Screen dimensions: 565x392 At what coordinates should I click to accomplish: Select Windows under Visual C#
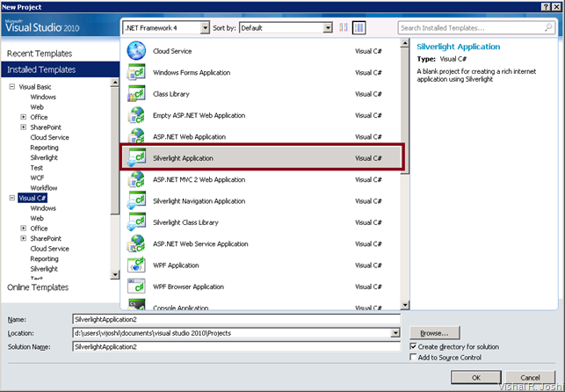tap(43, 208)
